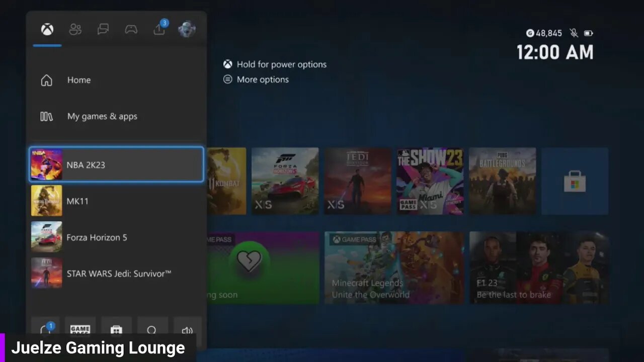The image size is (644, 362).
Task: Go to Home in the guide
Action: coord(116,80)
